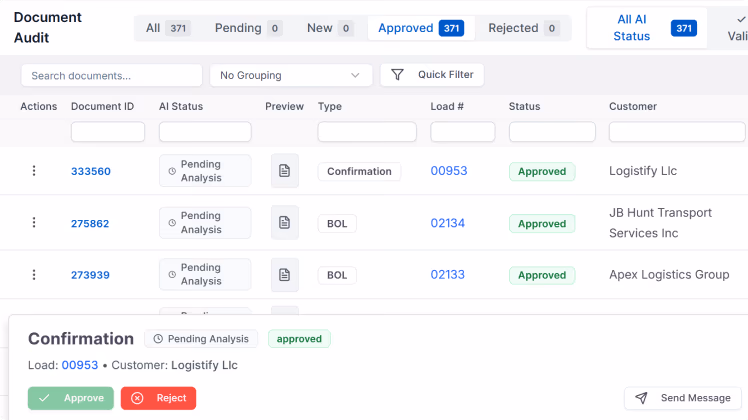Viewport: 748px width, 420px height.
Task: Focus the Search documents field
Action: (112, 75)
